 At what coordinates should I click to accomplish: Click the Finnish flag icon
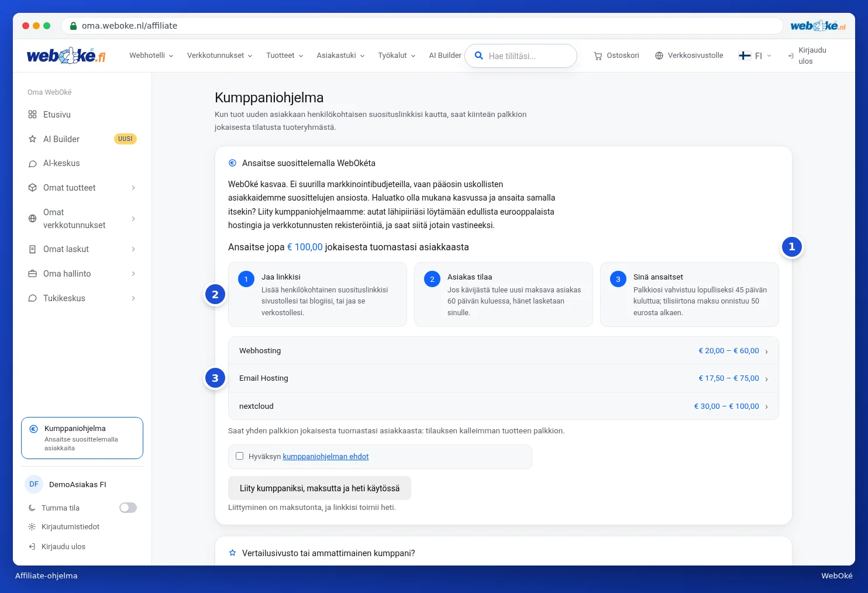tap(745, 56)
